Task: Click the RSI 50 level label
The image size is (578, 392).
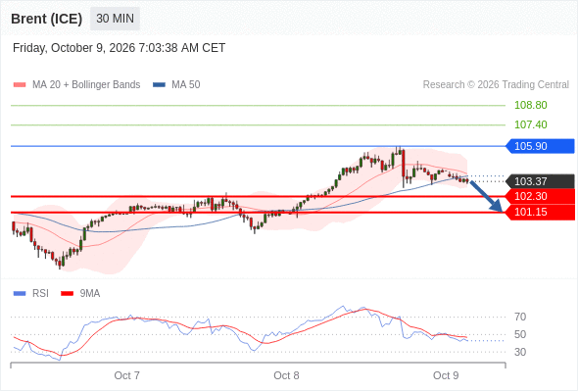Action: tap(520, 334)
